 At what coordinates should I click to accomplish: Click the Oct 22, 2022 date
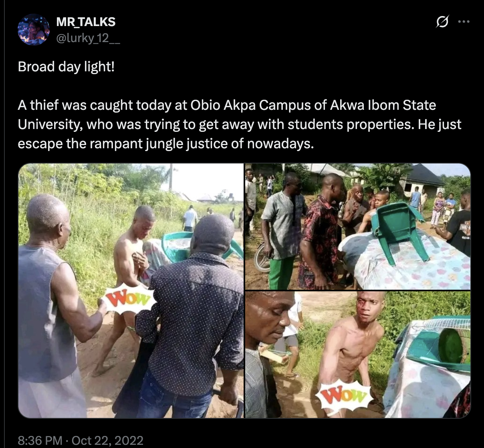pos(107,441)
